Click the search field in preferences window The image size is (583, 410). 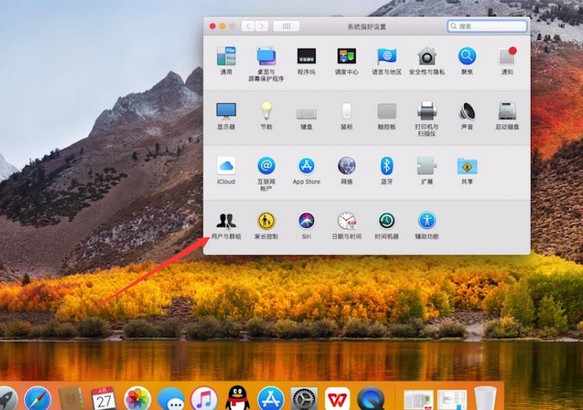487,26
